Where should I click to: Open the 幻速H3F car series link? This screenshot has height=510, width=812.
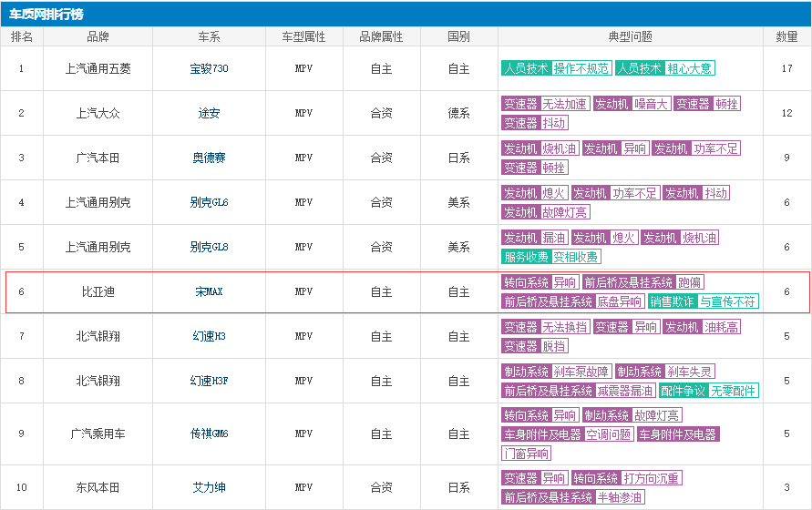(x=209, y=381)
